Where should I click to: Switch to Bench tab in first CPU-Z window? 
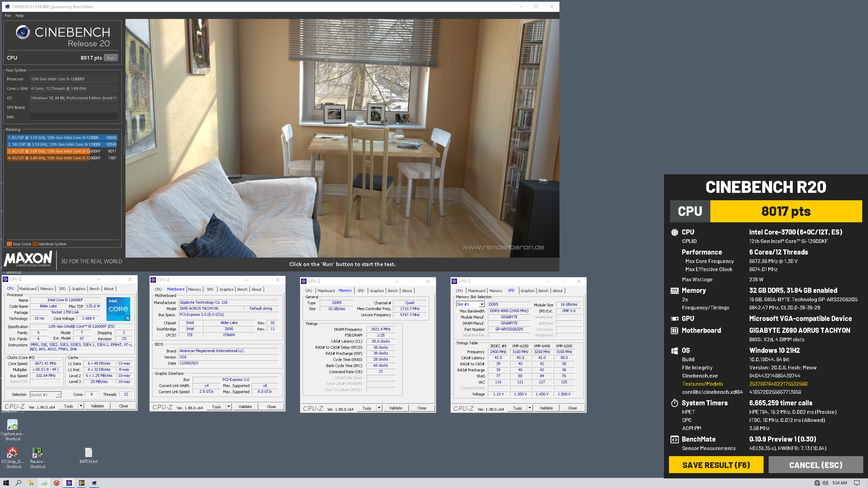(x=95, y=289)
